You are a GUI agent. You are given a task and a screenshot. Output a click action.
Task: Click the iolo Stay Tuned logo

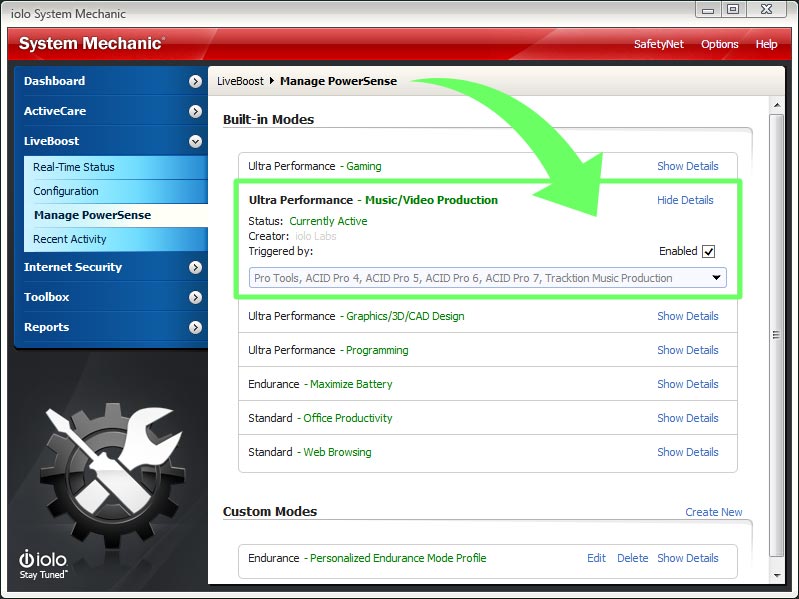pyautogui.click(x=43, y=564)
